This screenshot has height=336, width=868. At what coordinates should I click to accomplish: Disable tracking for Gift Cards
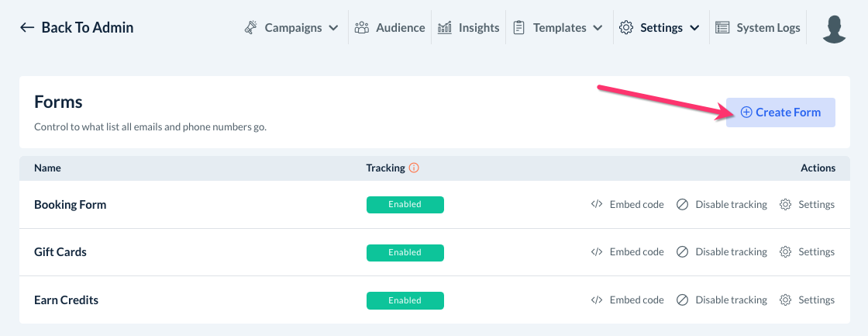(x=722, y=252)
